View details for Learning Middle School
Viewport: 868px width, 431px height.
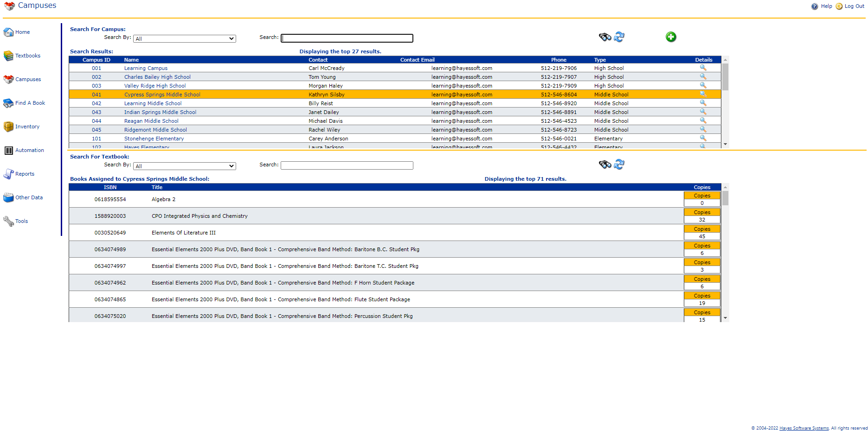tap(703, 103)
